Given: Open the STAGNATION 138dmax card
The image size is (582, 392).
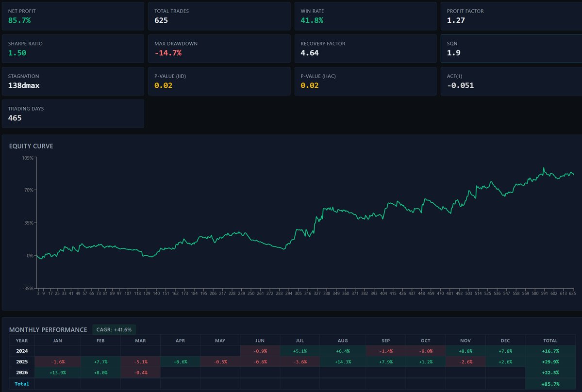Looking at the screenshot, I should pyautogui.click(x=73, y=81).
